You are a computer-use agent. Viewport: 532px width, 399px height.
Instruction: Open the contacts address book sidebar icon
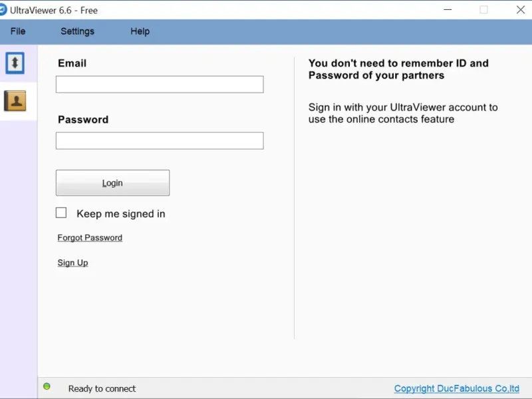tap(15, 100)
